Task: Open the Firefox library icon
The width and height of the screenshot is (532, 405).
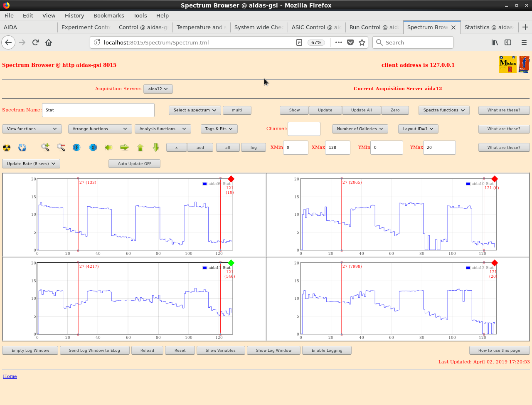Action: 495,42
